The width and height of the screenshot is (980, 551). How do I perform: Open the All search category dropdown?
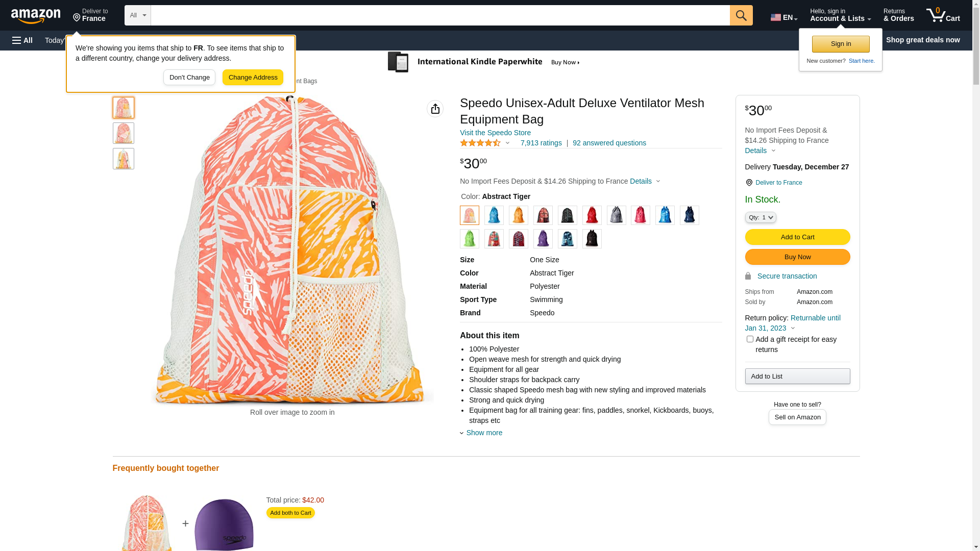point(138,15)
